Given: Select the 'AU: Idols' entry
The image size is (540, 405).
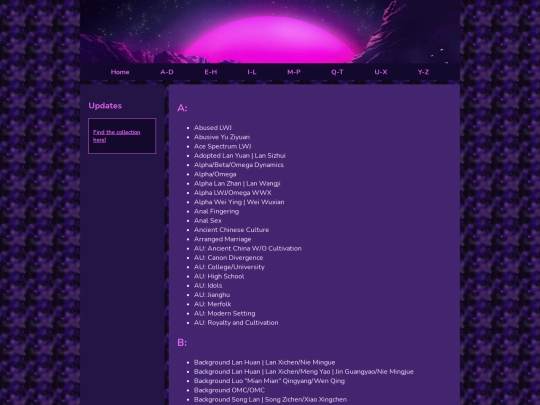Looking at the screenshot, I should [x=208, y=286].
